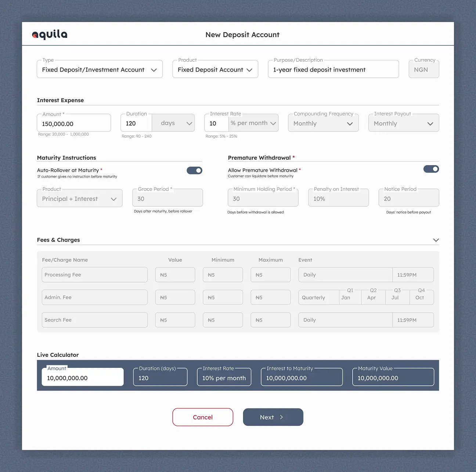Click the Admin. Fee name field
This screenshot has width=476, height=472.
point(95,297)
